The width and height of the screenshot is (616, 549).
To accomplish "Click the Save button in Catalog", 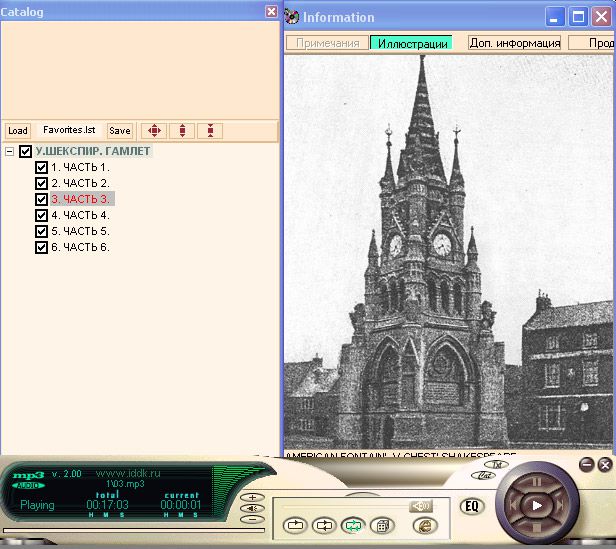I will 119,131.
